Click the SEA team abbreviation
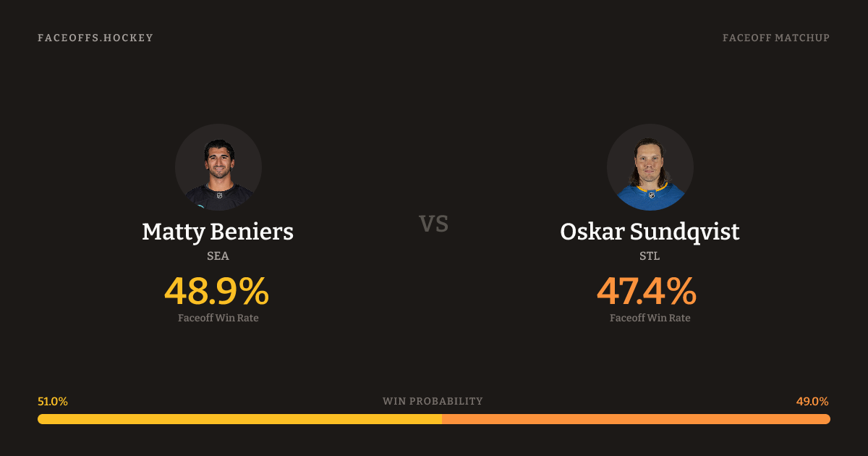Viewport: 868px width, 456px height. [218, 256]
